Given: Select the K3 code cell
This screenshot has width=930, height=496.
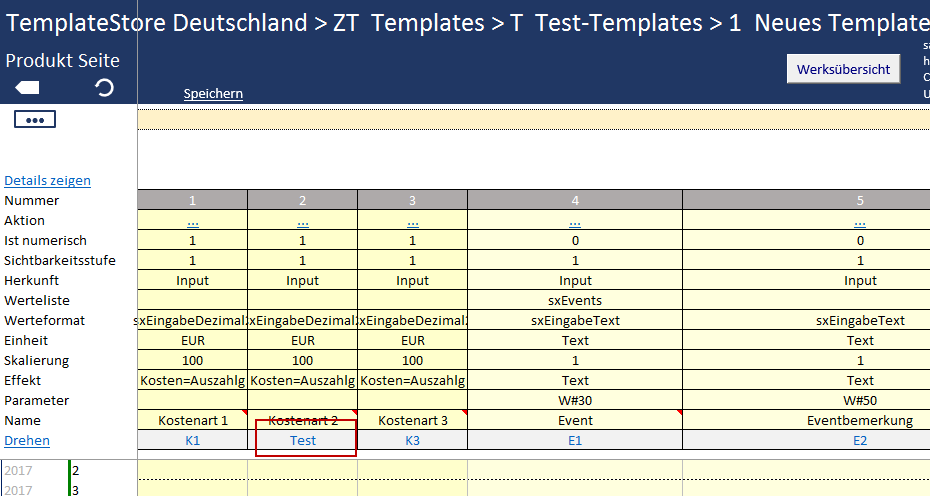Looking at the screenshot, I should tap(412, 441).
